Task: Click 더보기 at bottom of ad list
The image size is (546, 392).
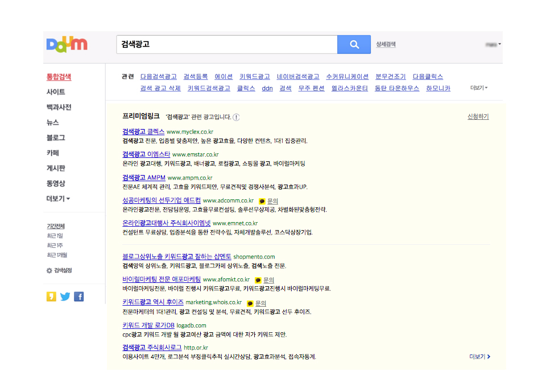Action: pyautogui.click(x=480, y=357)
